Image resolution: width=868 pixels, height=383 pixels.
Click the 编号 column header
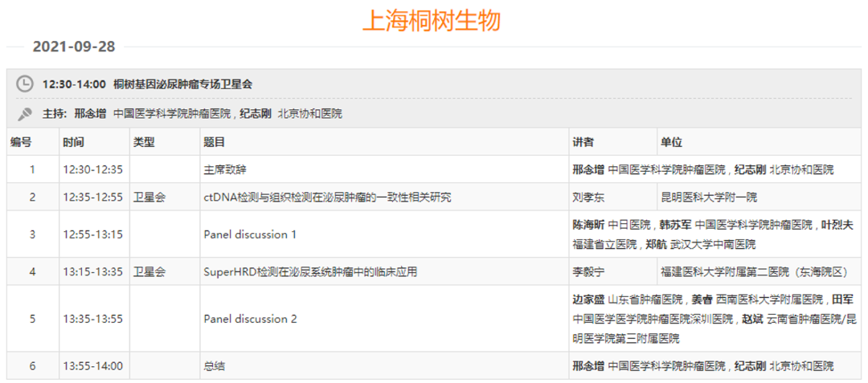[21, 142]
